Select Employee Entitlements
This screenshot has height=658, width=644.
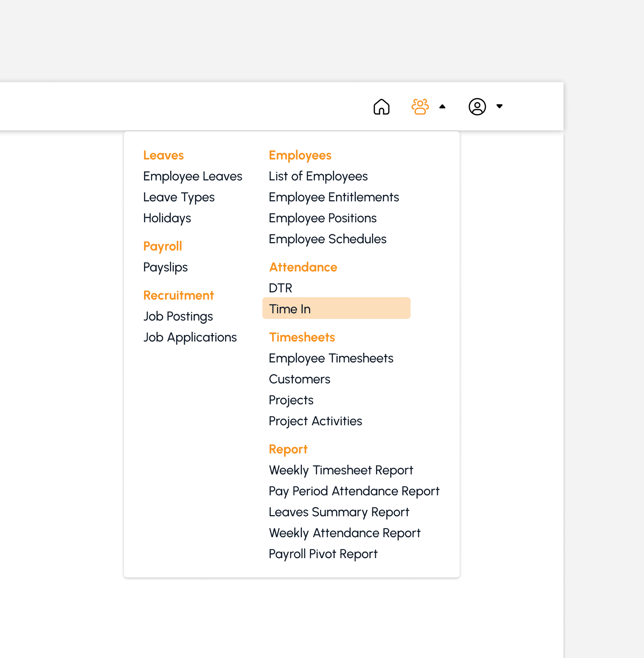334,197
